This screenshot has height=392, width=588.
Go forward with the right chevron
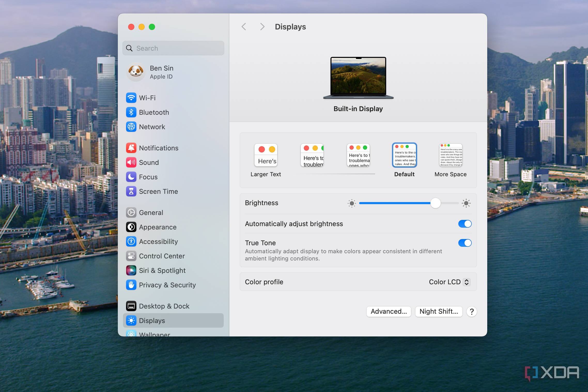coord(262,27)
